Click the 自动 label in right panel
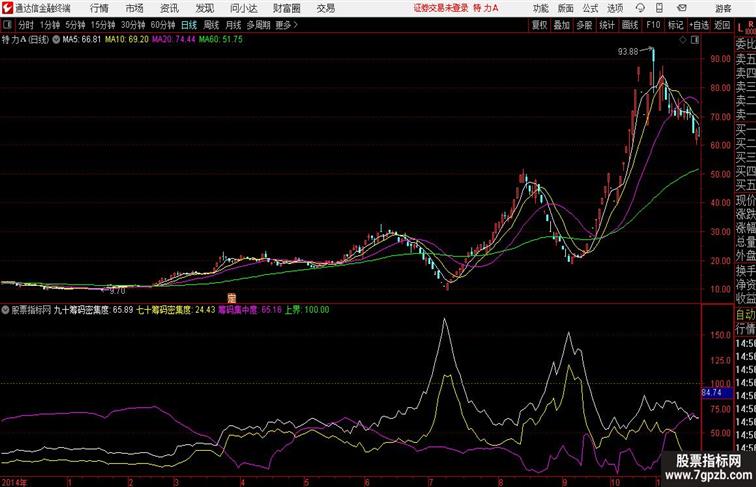Viewport: 756px width, 487px height. pos(745,315)
